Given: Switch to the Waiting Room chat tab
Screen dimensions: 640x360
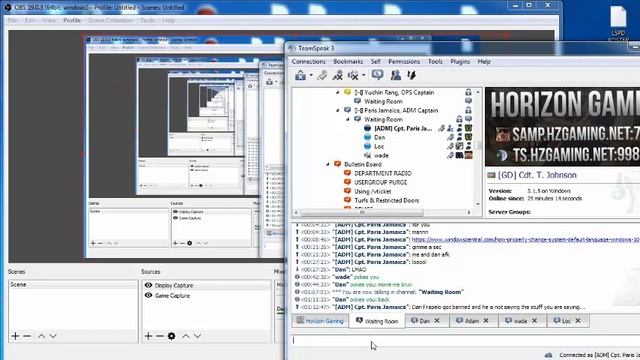Looking at the screenshot, I should pos(377,321).
